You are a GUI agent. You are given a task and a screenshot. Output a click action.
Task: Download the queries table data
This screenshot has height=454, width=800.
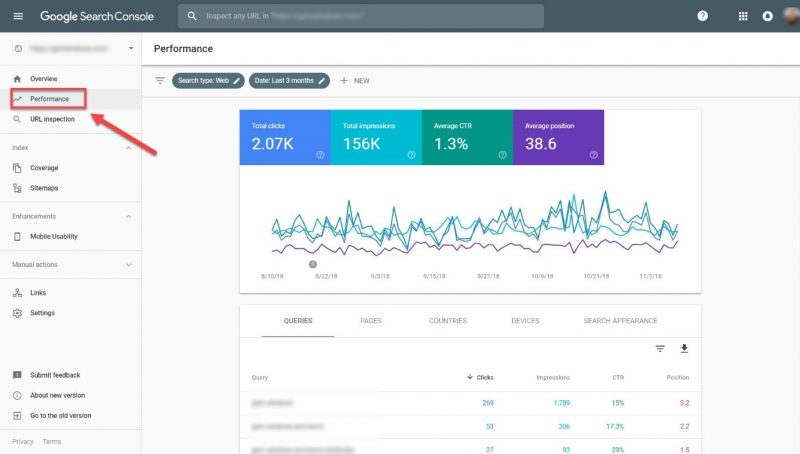(x=684, y=348)
